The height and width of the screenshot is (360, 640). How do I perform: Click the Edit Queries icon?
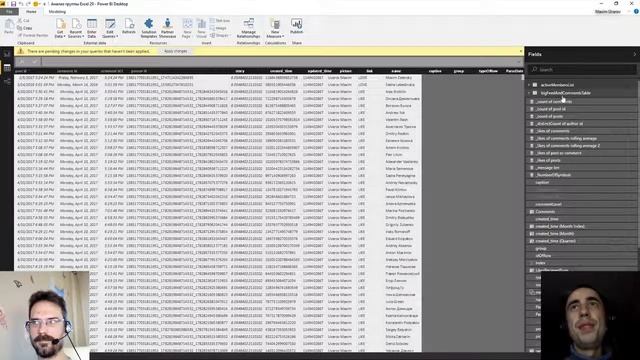coord(110,24)
